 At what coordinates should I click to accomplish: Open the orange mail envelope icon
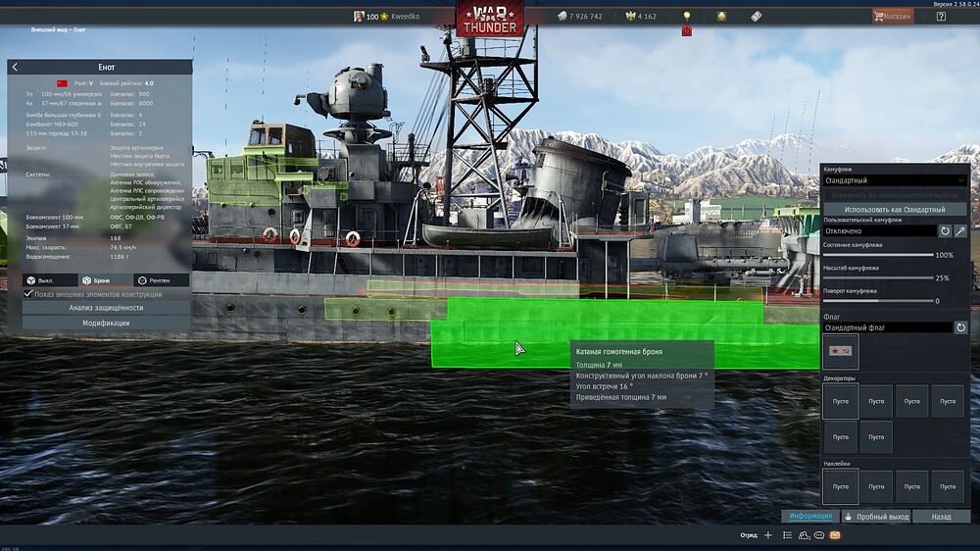(x=835, y=535)
